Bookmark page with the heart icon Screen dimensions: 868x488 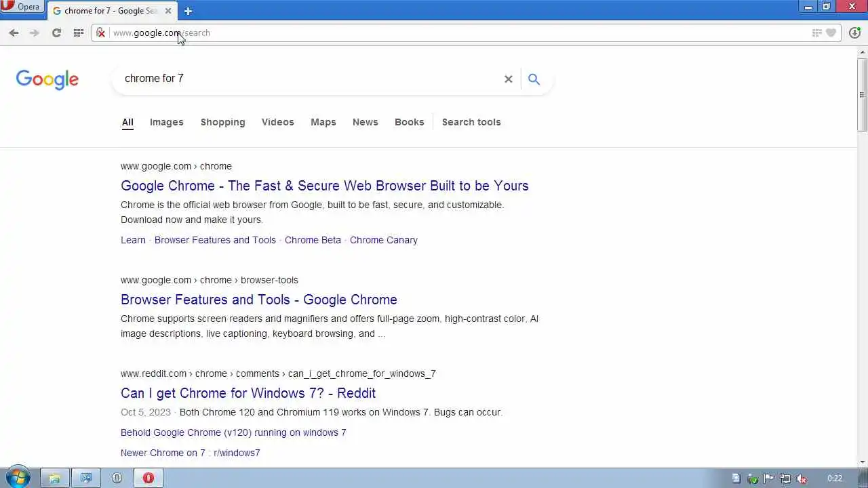coord(831,33)
